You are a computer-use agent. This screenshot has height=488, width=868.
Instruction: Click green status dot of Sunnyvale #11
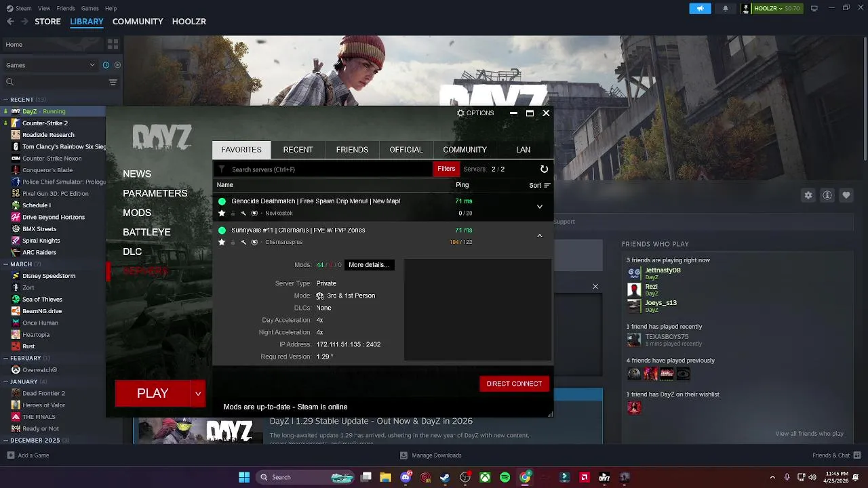pyautogui.click(x=222, y=230)
